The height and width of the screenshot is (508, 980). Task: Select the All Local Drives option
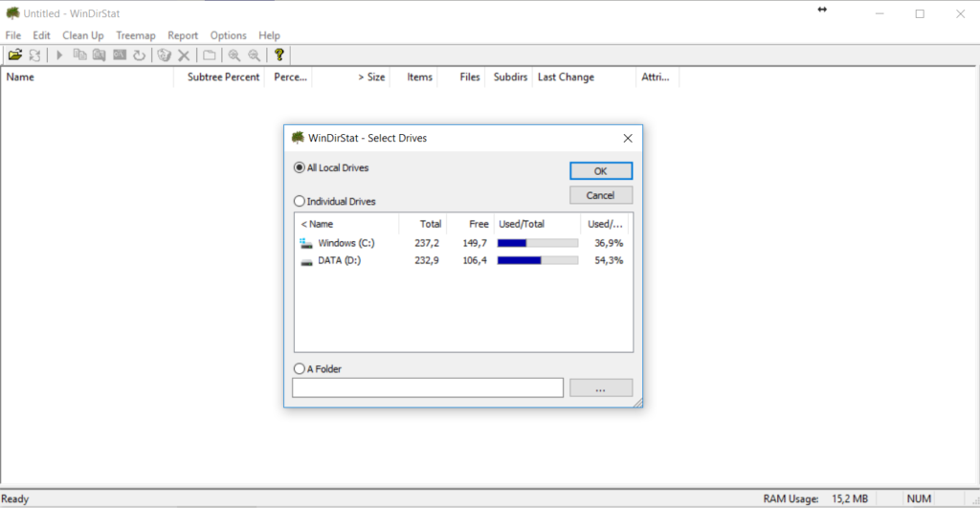point(330,167)
